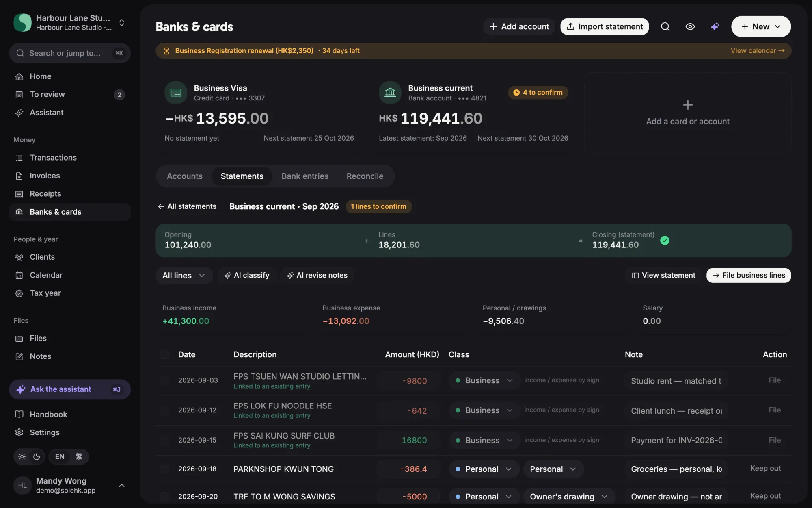Tick the select-all checkbox in table header
Viewport: 812px width, 508px height.
[164, 354]
